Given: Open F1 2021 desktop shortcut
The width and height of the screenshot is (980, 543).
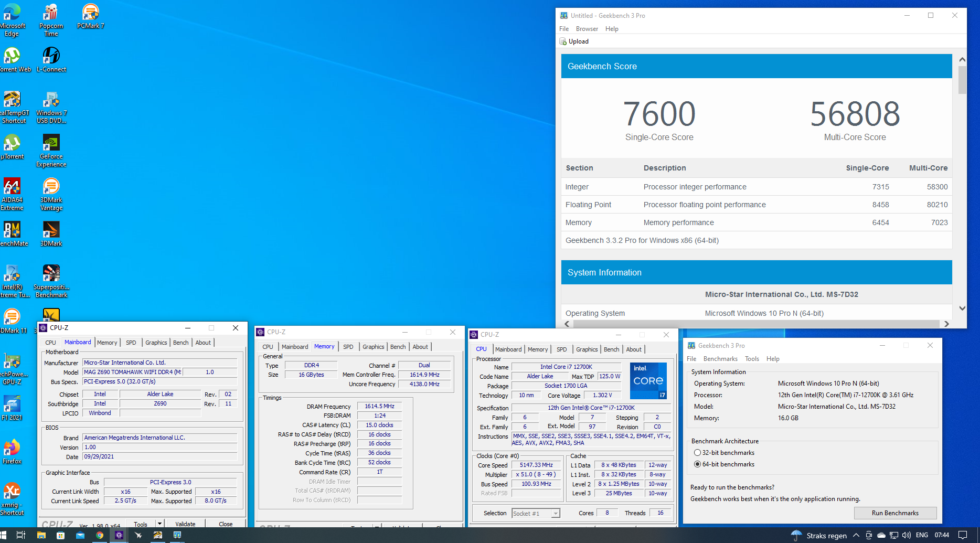Looking at the screenshot, I should click(x=12, y=408).
